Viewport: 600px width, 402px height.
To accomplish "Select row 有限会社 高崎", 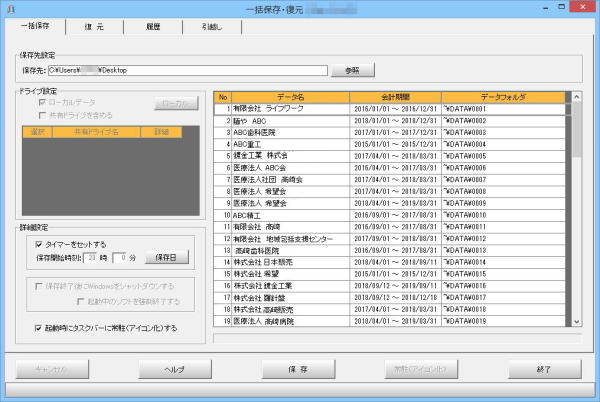I will point(390,227).
